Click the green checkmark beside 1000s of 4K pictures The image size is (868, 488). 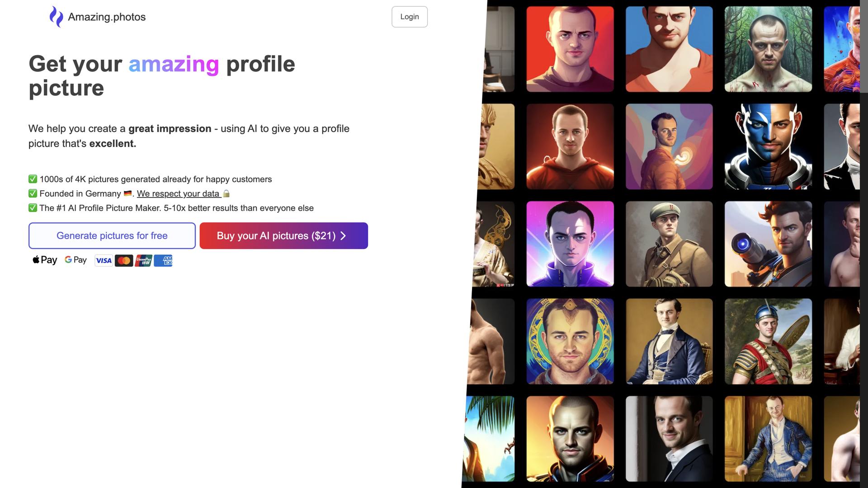[x=33, y=179]
